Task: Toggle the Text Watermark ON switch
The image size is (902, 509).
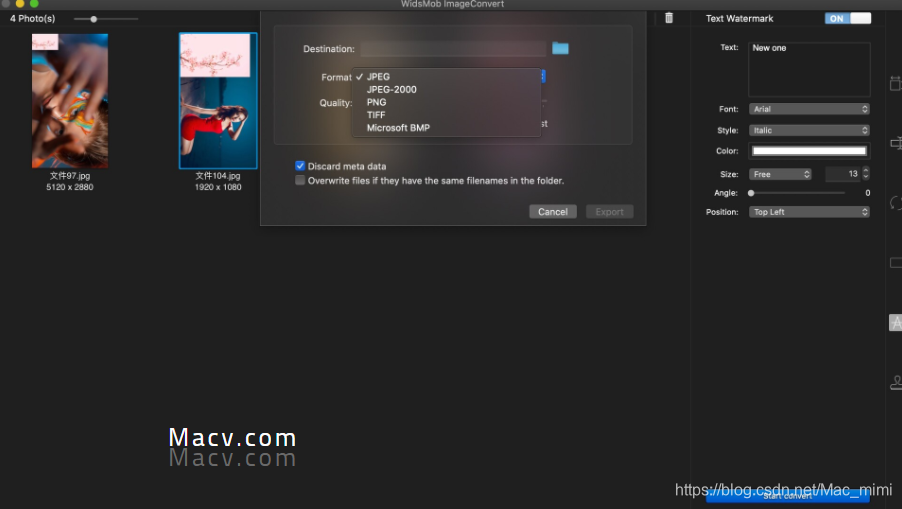Action: (848, 18)
